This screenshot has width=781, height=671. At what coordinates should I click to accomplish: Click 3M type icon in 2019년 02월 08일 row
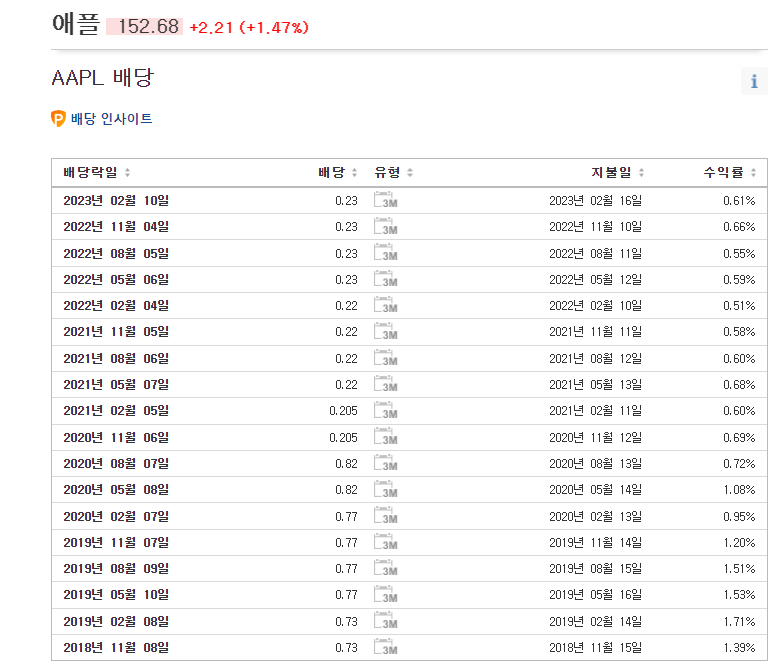pos(386,621)
